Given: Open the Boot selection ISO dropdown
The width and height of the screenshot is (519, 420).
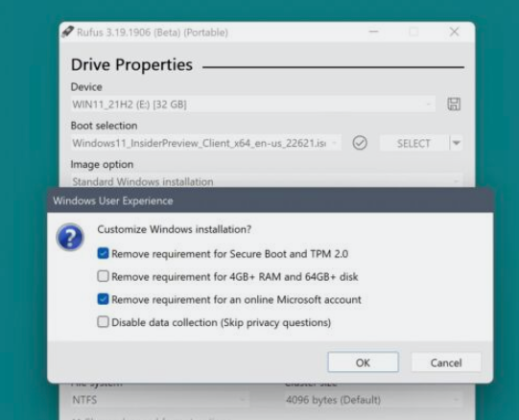Looking at the screenshot, I should tap(205, 143).
